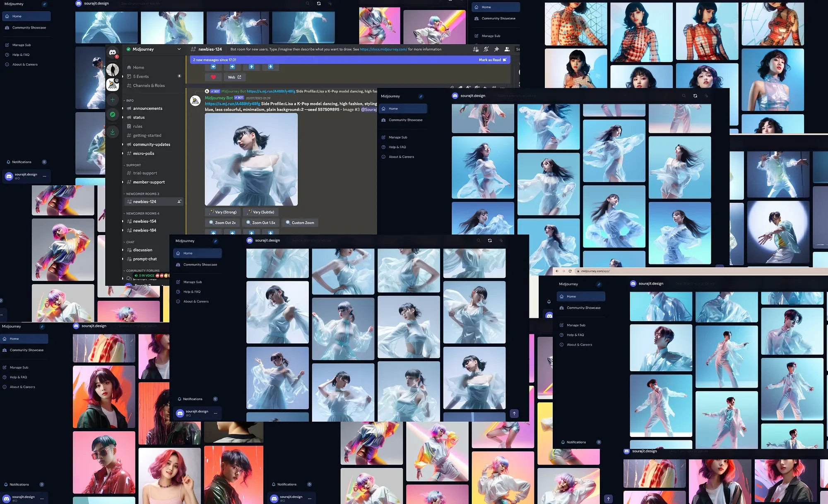Click the red heart favorite button in Discord
The width and height of the screenshot is (828, 504).
(213, 77)
